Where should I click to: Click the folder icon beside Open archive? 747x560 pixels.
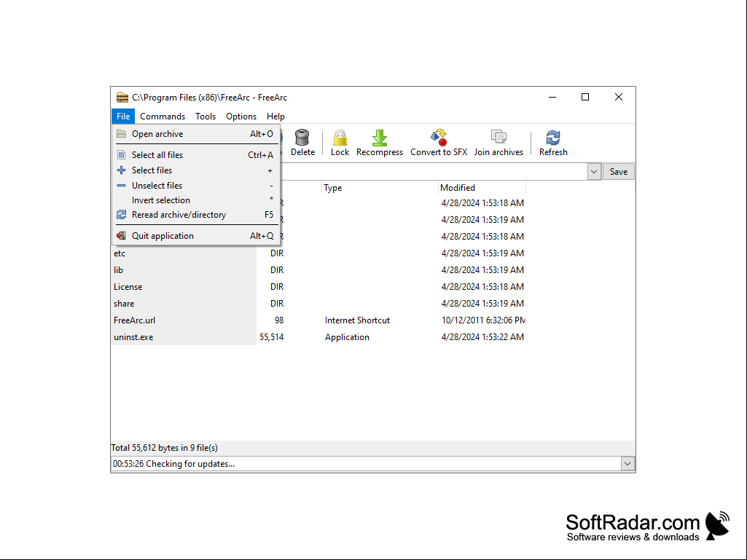[x=122, y=134]
